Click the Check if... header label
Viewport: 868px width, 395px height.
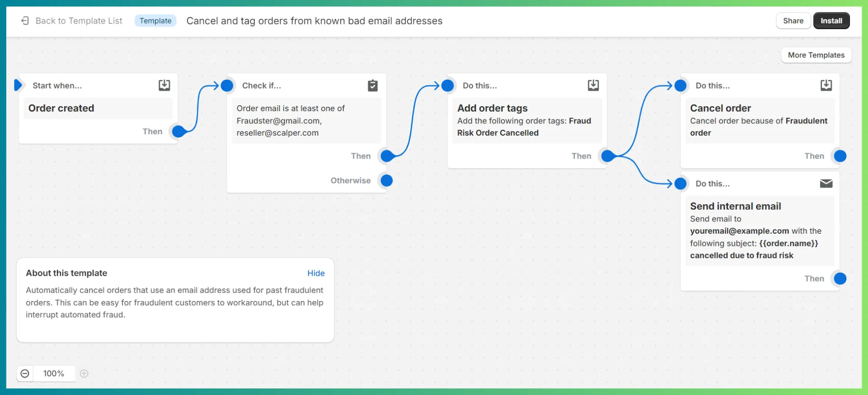tap(261, 85)
